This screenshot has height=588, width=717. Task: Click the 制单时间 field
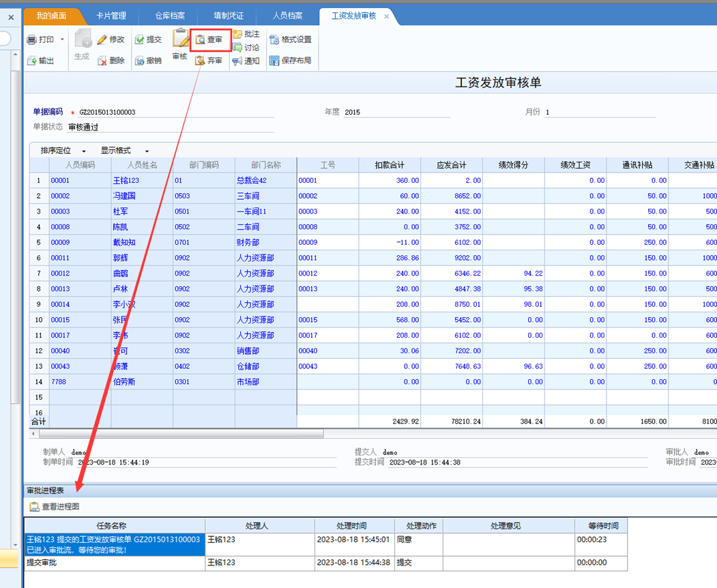[207, 462]
